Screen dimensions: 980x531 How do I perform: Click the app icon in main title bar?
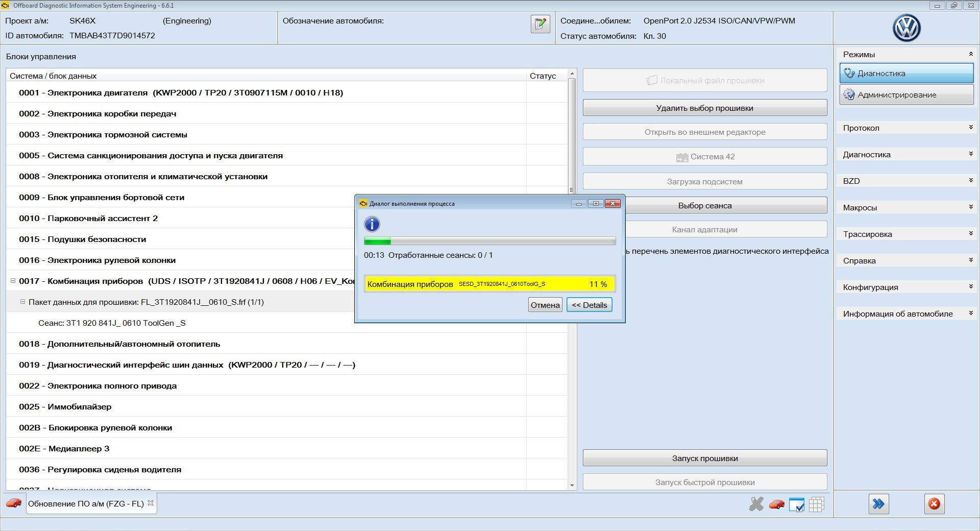pyautogui.click(x=6, y=5)
